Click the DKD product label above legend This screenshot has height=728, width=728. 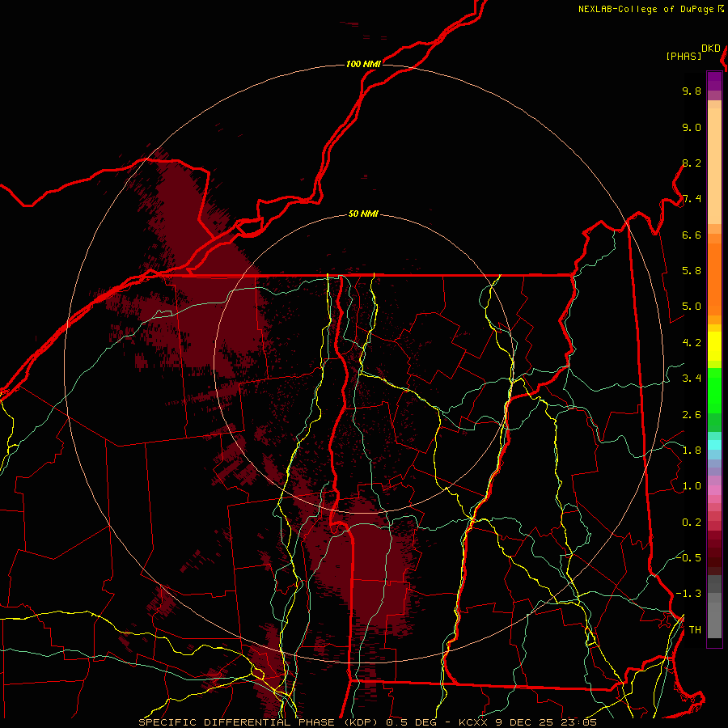(x=711, y=49)
